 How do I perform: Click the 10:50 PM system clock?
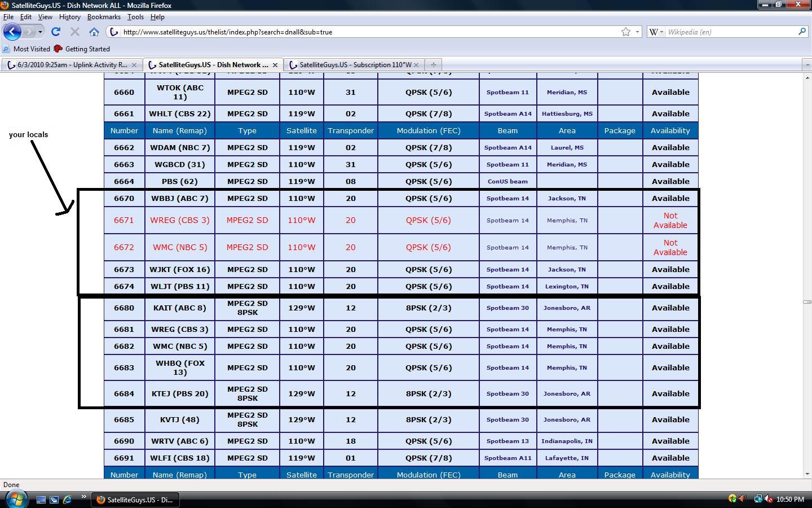[x=790, y=500]
